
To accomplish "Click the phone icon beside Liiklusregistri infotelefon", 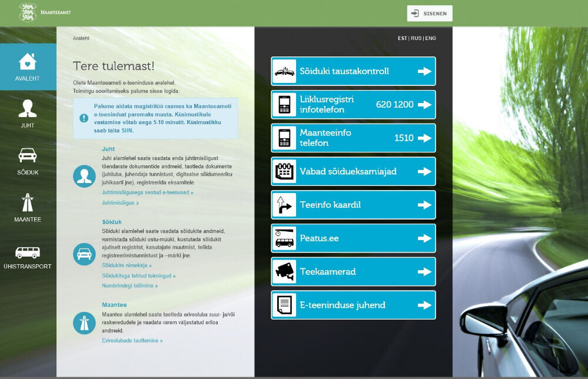I will coord(285,105).
